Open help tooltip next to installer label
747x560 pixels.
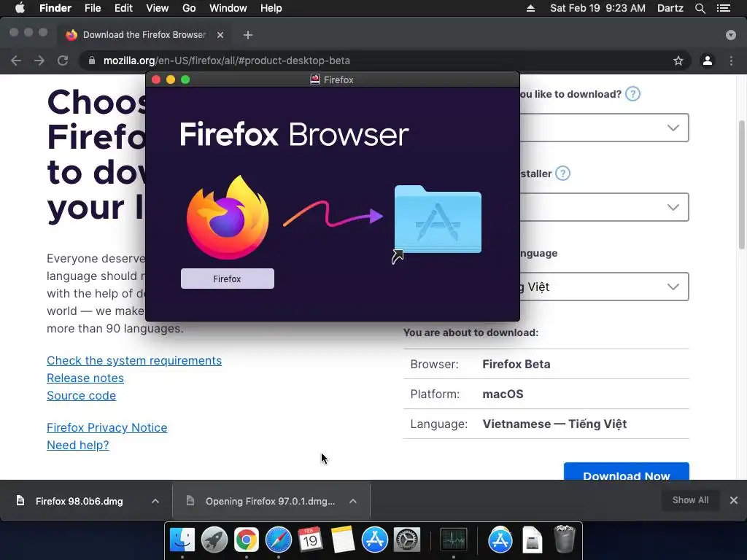pos(562,174)
